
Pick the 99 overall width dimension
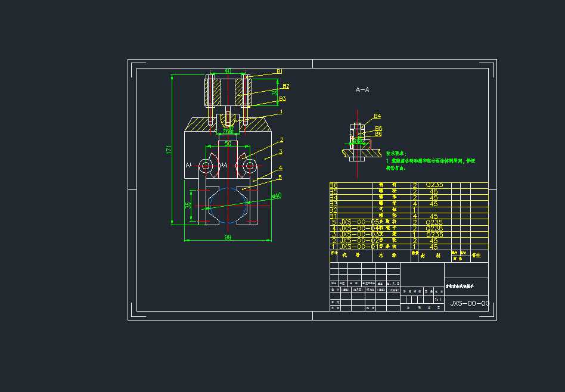tap(228, 237)
